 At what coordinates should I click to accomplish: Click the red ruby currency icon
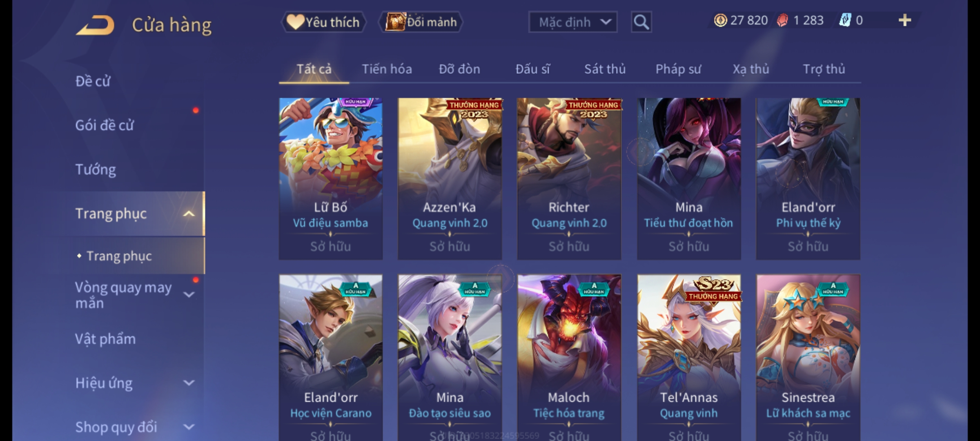(782, 20)
